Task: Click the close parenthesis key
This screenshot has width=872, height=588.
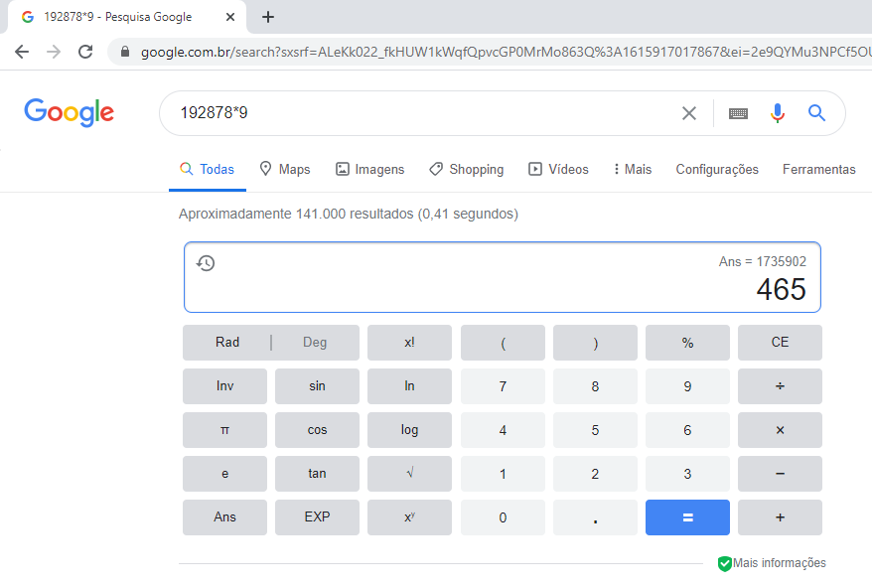Action: (x=595, y=342)
